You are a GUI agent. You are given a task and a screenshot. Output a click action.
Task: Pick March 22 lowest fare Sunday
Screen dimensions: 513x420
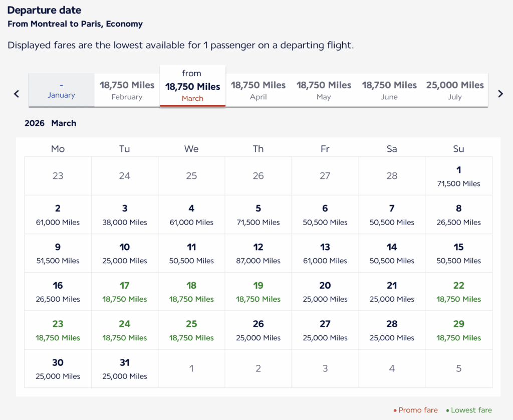458,292
